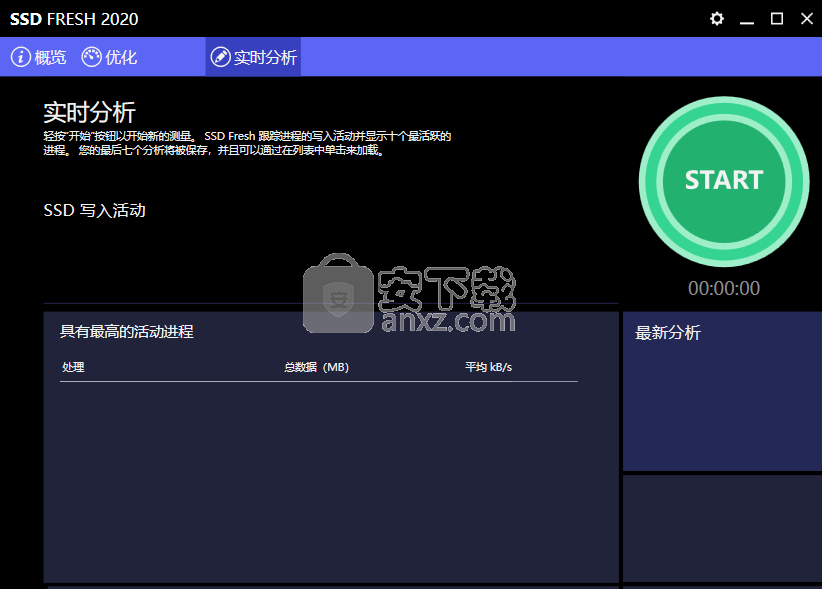Screen dimensions: 822x589
Task: Close the SSD Fresh window
Action: coord(807,19)
